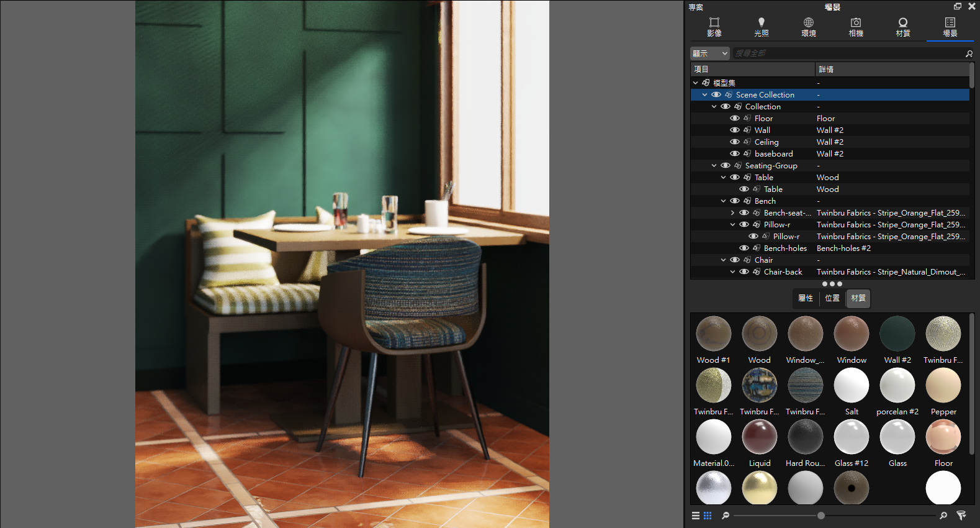
Task: Switch to the 位置 position sub-tab
Action: tap(832, 298)
